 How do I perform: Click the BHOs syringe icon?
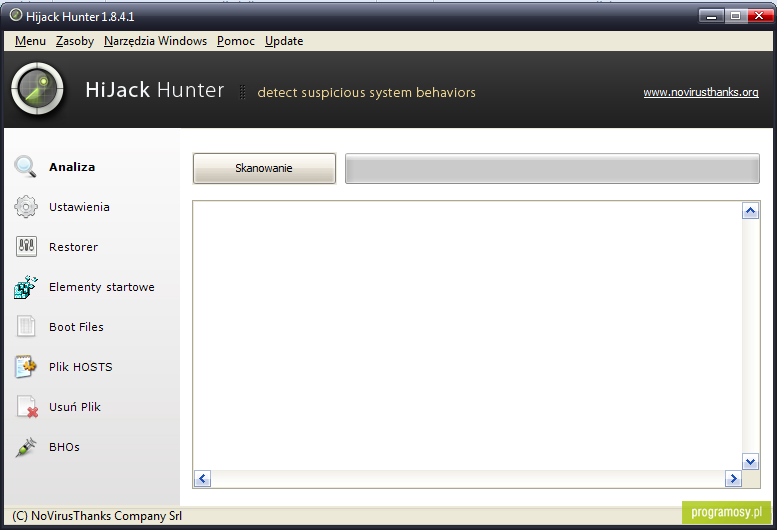pyautogui.click(x=26, y=447)
